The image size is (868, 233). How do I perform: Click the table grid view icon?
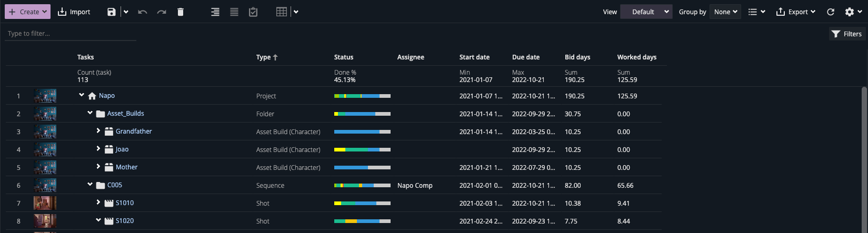pyautogui.click(x=282, y=12)
